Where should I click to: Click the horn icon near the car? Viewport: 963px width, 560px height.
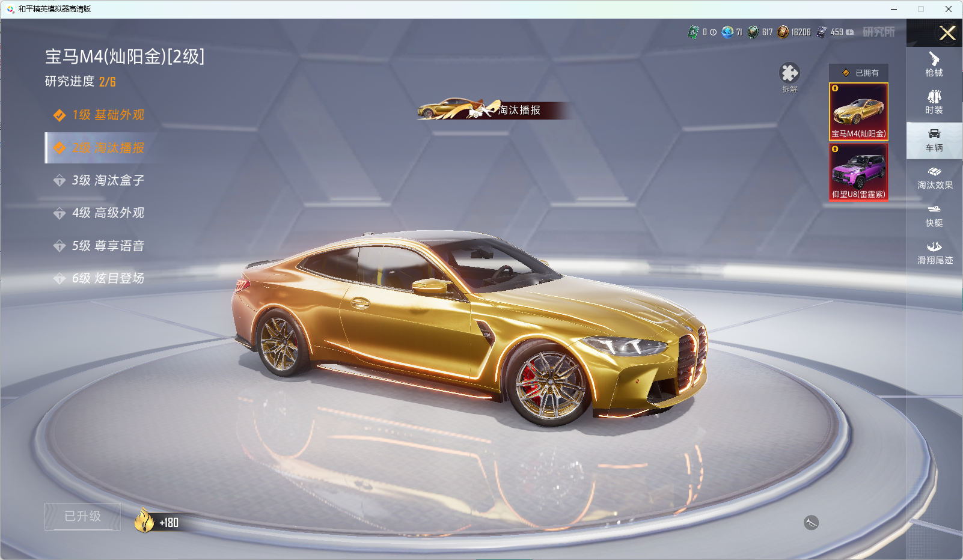(x=811, y=523)
